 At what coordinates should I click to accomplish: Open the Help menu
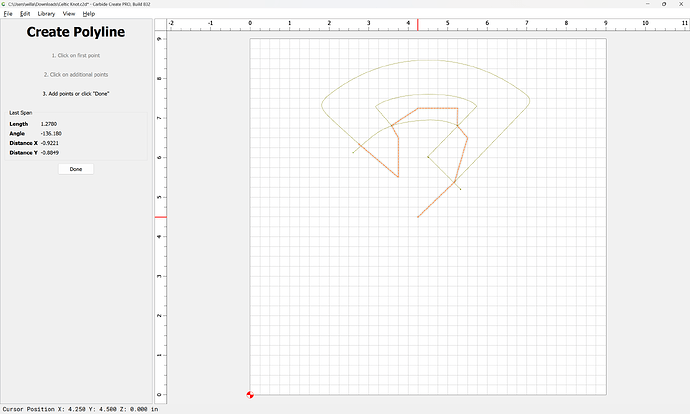click(x=89, y=14)
